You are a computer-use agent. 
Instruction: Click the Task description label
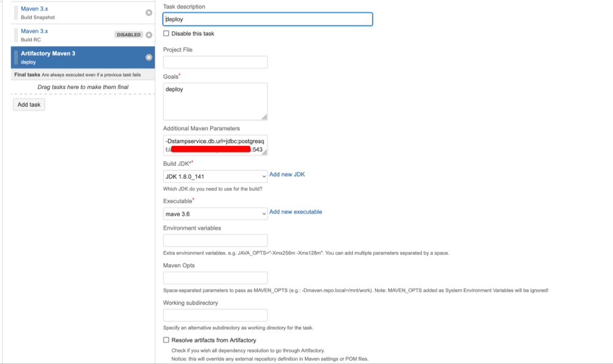[184, 7]
